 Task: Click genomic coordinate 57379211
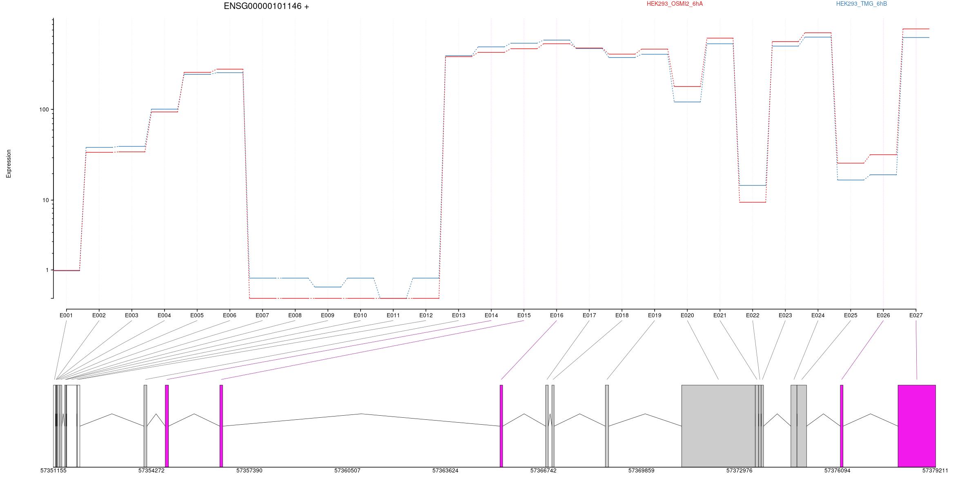point(935,471)
